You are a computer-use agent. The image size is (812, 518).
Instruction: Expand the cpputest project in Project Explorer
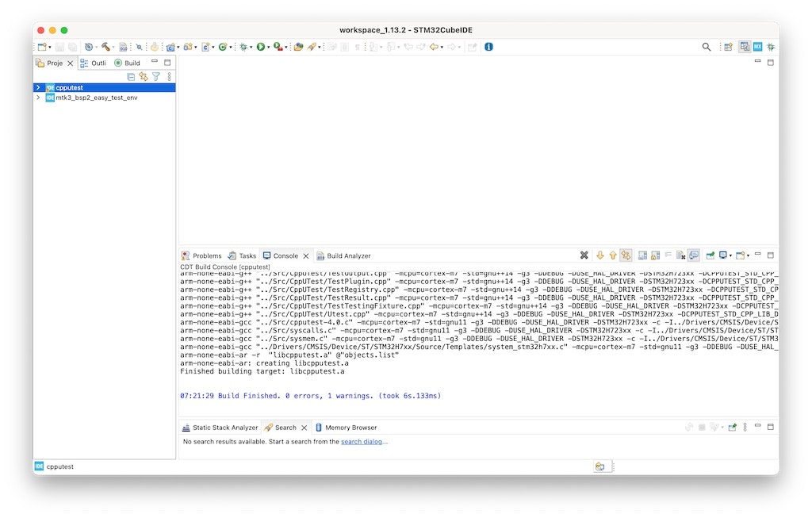pyautogui.click(x=37, y=87)
